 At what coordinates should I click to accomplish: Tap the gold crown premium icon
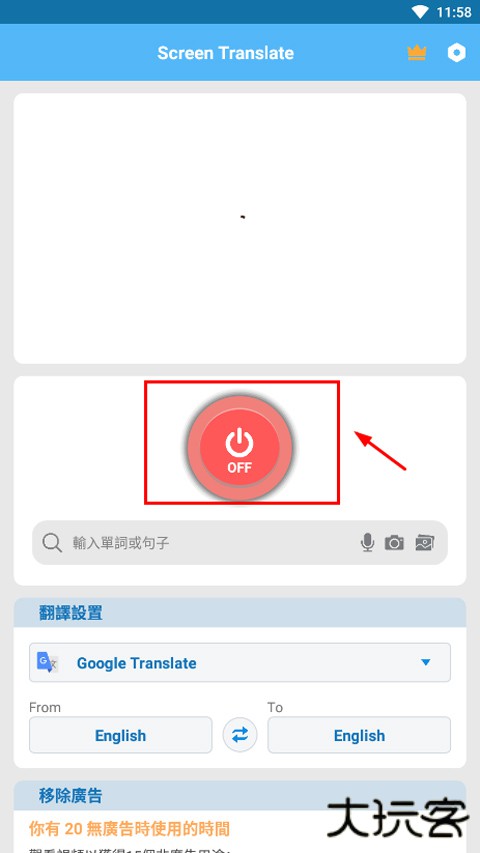[416, 53]
